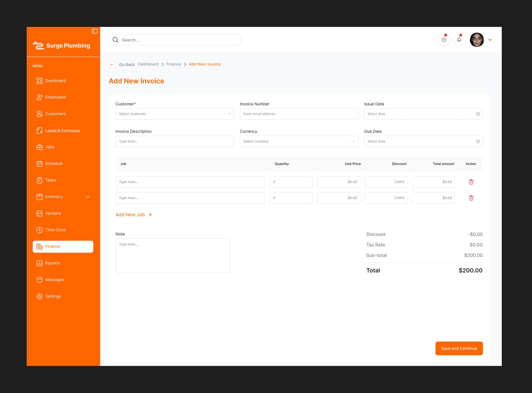Open Due Date calendar picker

[x=478, y=141]
